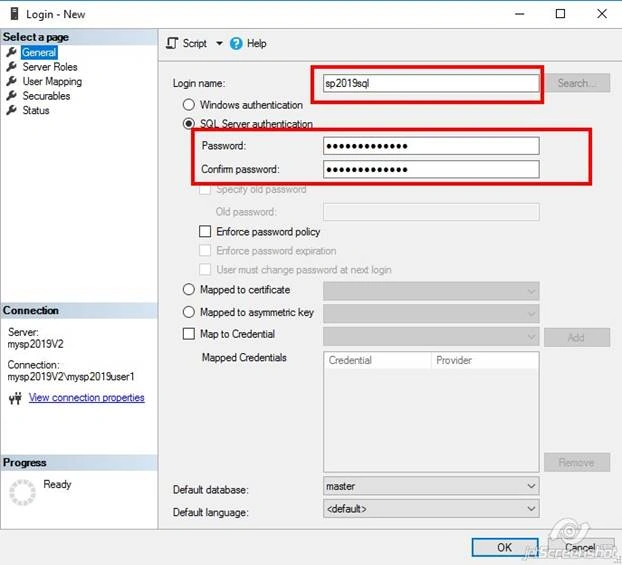The width and height of the screenshot is (622, 565).
Task: Close the Login - New window
Action: [x=602, y=14]
